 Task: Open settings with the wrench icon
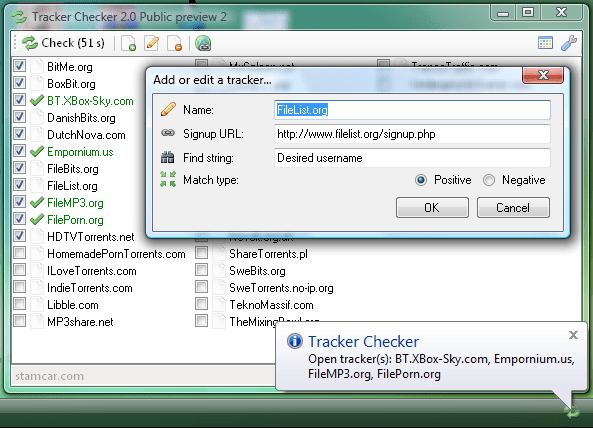[x=569, y=43]
